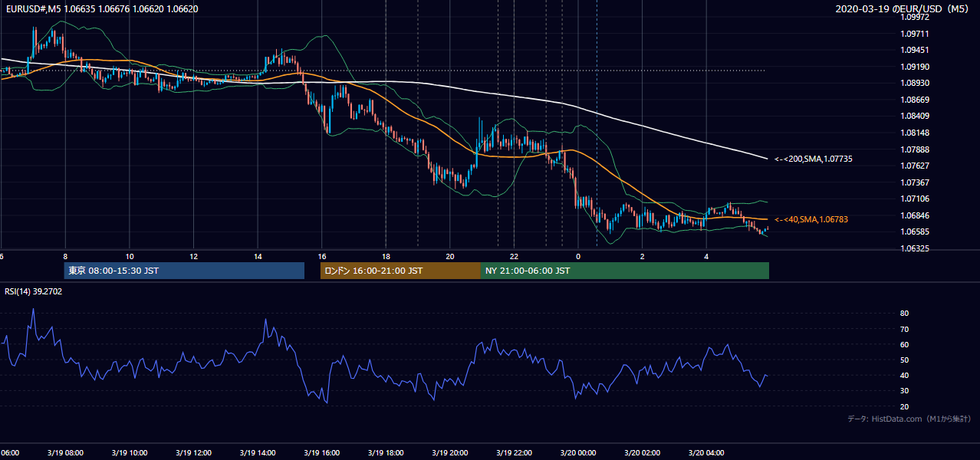The image size is (980, 460).
Task: Click the 200 SMA 1.07735 line label
Action: pyautogui.click(x=813, y=159)
